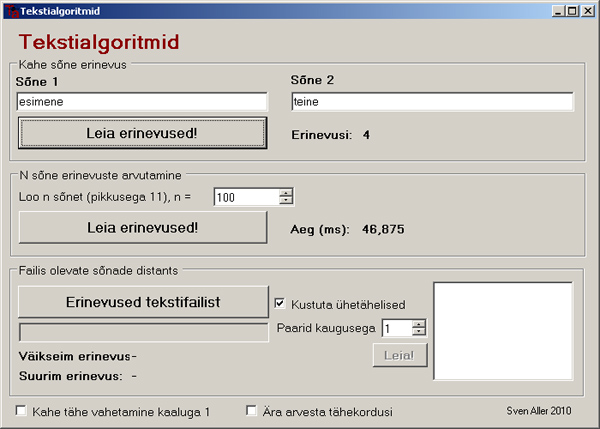Decrease n value with the down arrow
The width and height of the screenshot is (600, 429).
286,202
